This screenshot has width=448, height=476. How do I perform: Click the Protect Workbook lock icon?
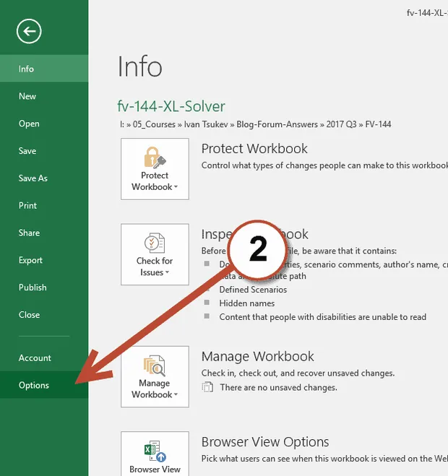click(x=155, y=157)
